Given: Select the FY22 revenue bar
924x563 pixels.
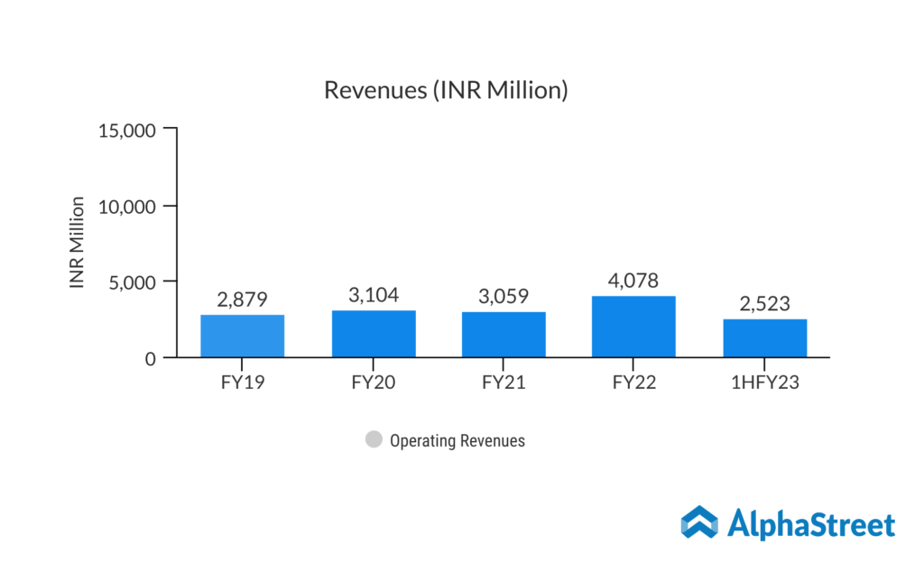Looking at the screenshot, I should coord(633,327).
